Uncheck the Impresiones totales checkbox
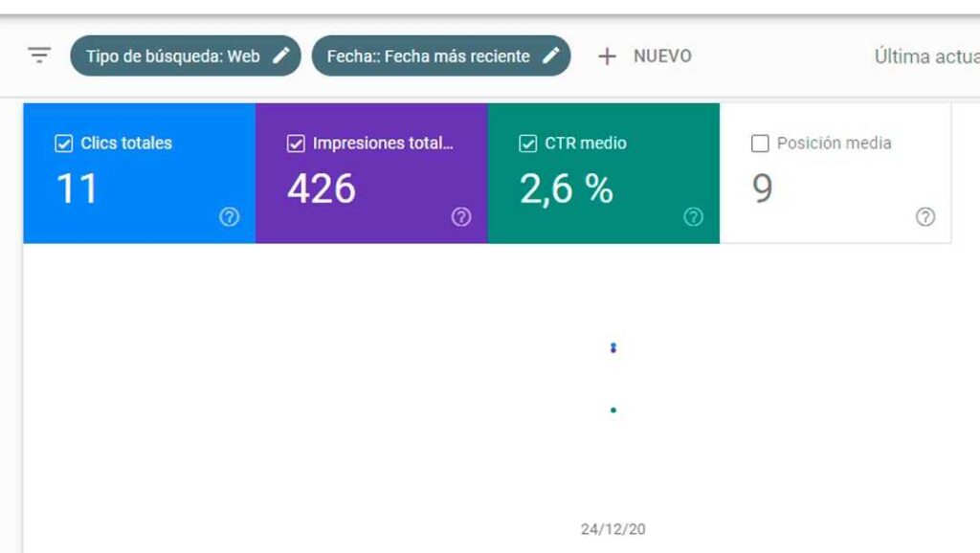 pyautogui.click(x=296, y=144)
